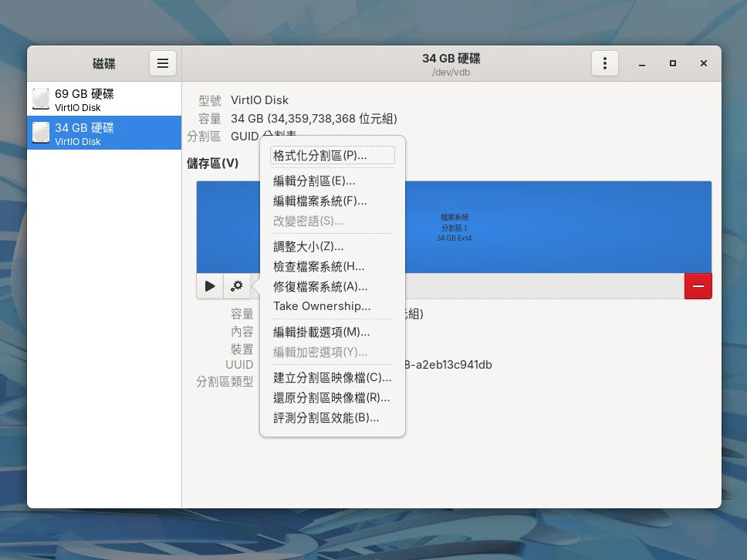Start 評測分割區效能(B)... benchmark

326,418
